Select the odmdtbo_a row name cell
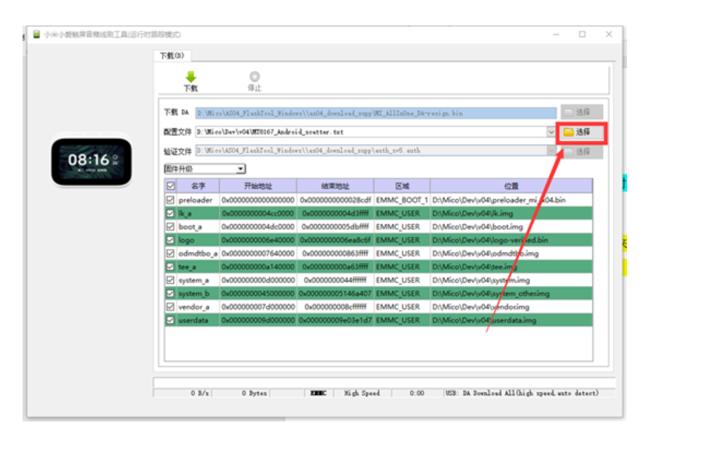 point(198,253)
